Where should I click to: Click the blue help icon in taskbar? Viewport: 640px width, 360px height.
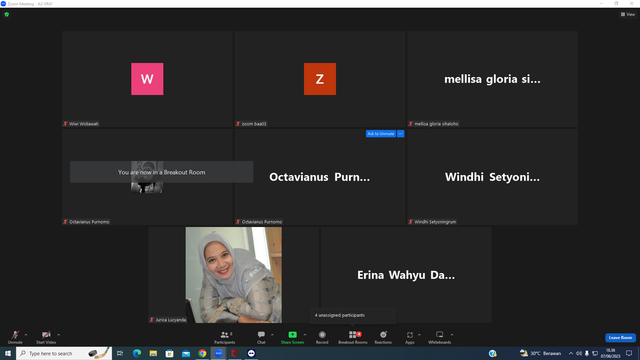tap(493, 353)
